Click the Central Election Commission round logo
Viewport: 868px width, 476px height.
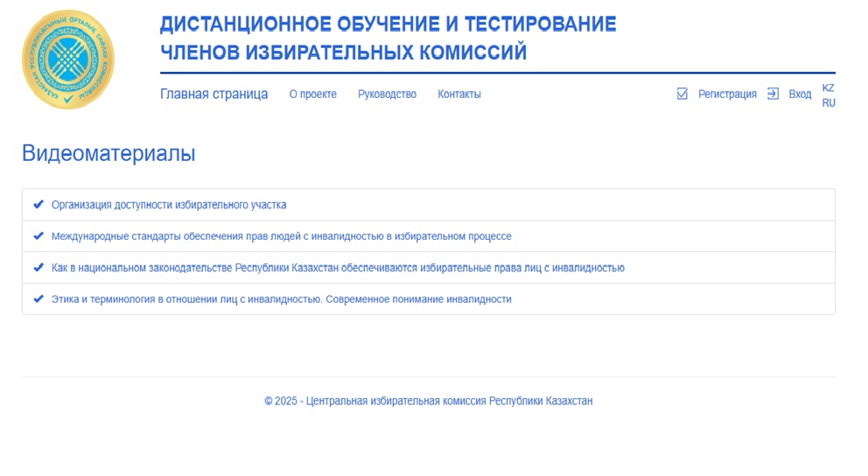[68, 59]
